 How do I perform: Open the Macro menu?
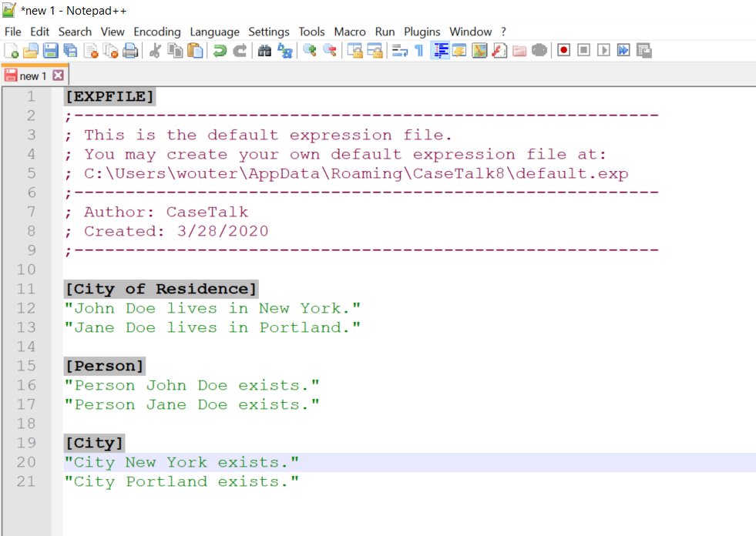pos(350,32)
